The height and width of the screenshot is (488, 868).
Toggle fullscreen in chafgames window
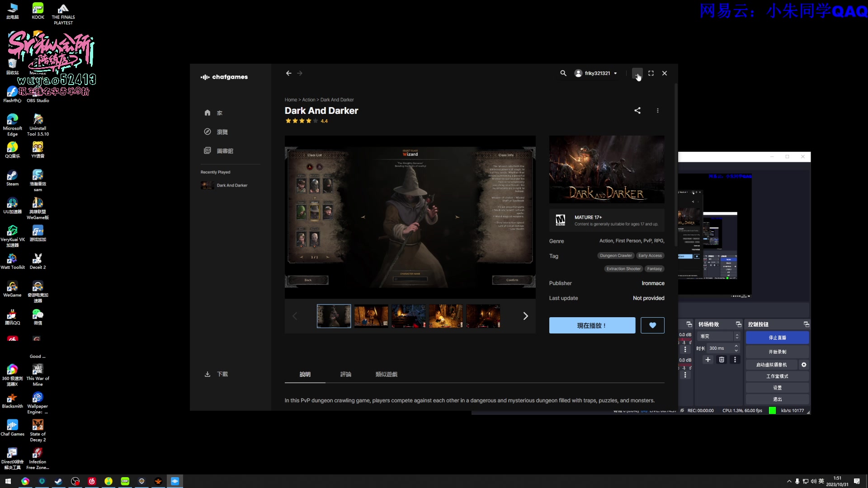[x=651, y=73]
